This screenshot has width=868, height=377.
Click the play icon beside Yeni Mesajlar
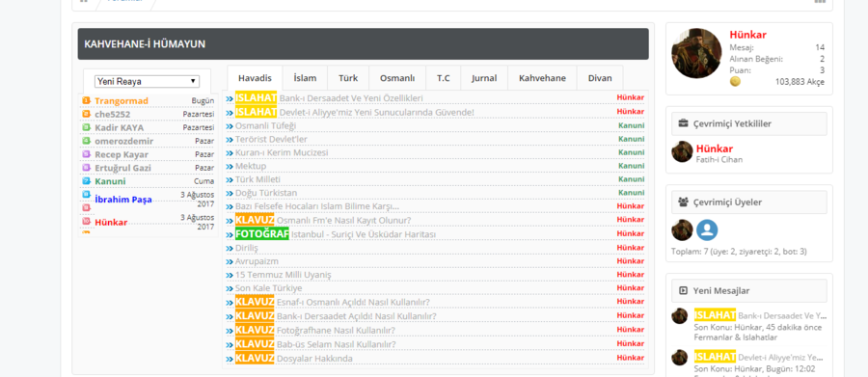(x=683, y=290)
